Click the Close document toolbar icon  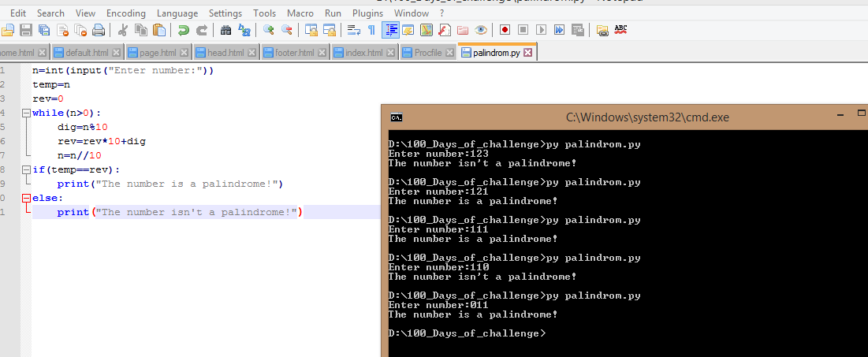point(62,30)
